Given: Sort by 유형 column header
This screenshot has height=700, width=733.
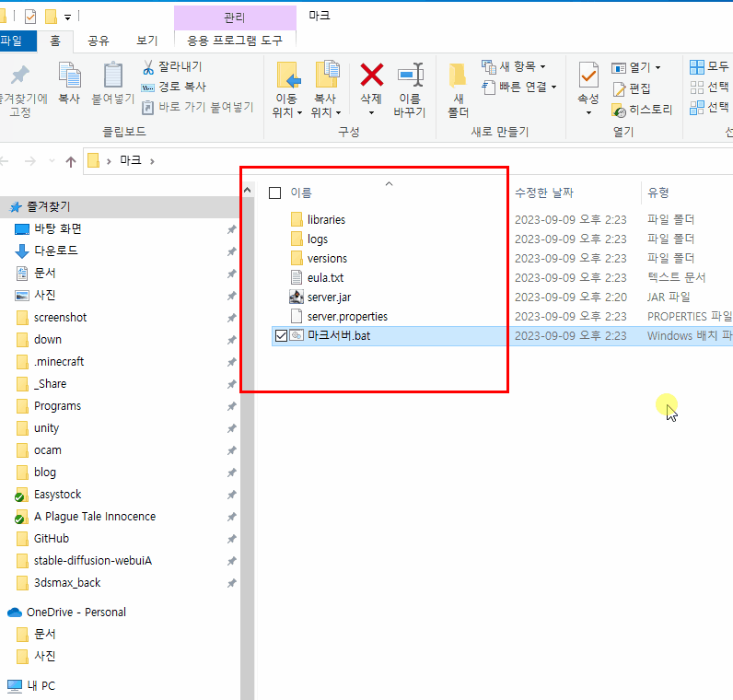Looking at the screenshot, I should [x=658, y=192].
